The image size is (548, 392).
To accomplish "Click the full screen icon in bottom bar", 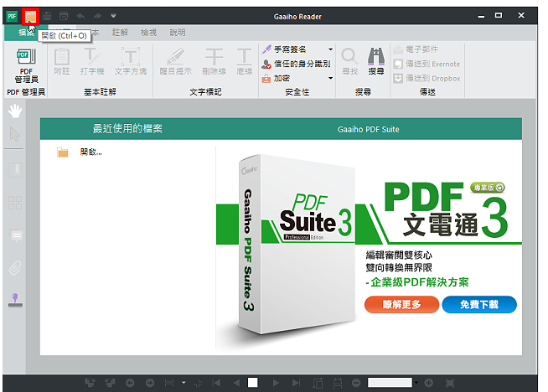I will click(x=450, y=384).
